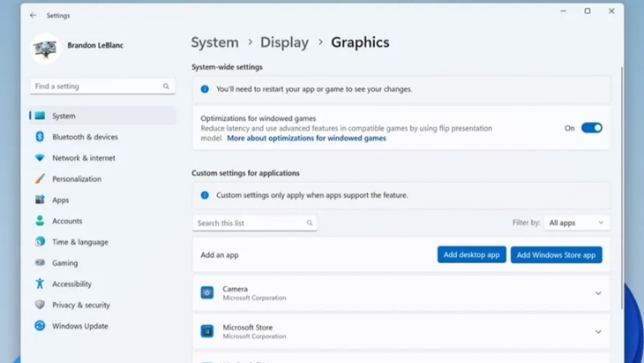Open Accounts settings page
The width and height of the screenshot is (644, 363).
(67, 221)
